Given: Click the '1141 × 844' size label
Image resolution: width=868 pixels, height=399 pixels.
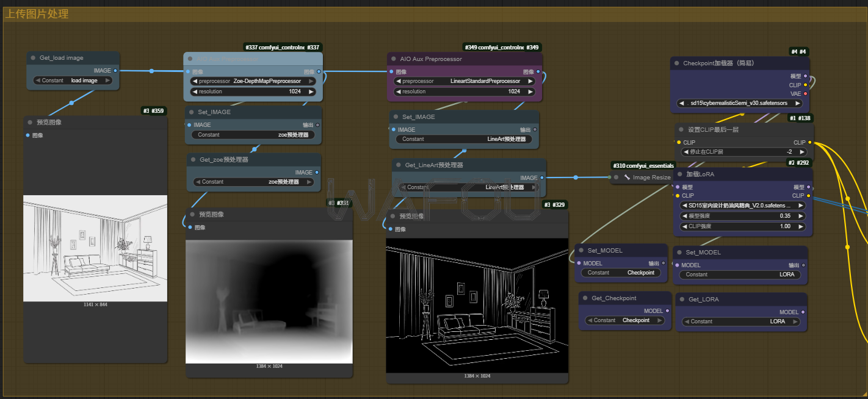Looking at the screenshot, I should pyautogui.click(x=95, y=304).
